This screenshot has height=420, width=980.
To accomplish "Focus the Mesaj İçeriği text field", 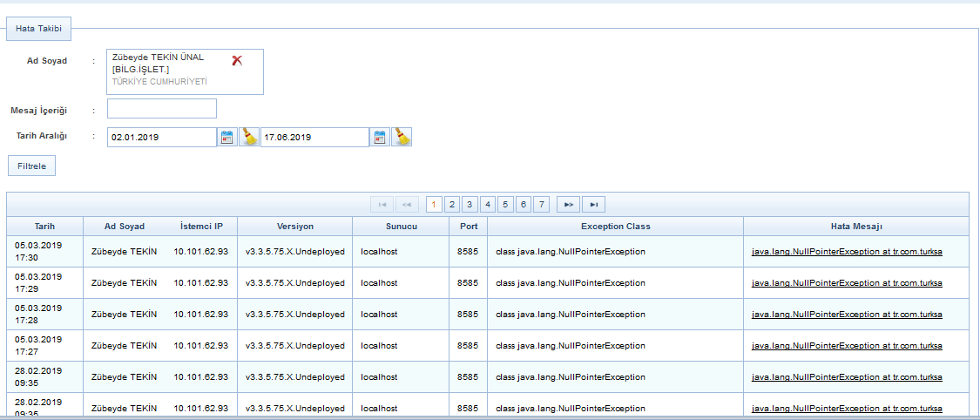I will 161,108.
